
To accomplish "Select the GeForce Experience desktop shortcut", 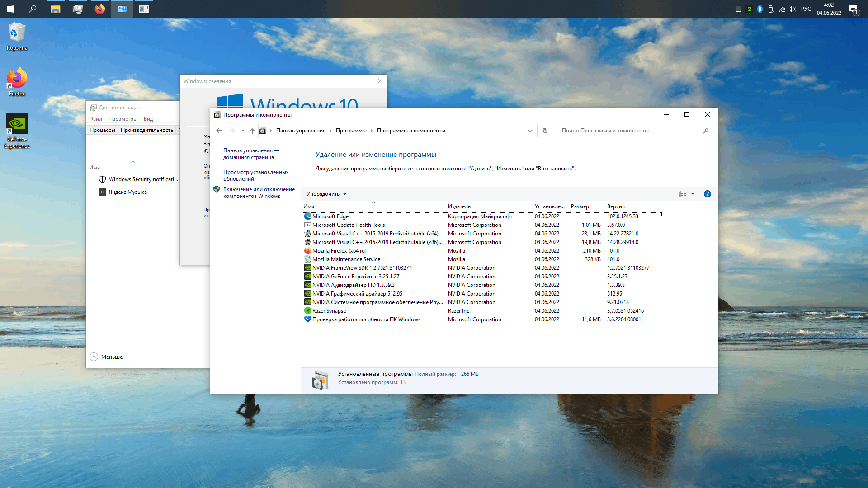I will click(17, 131).
